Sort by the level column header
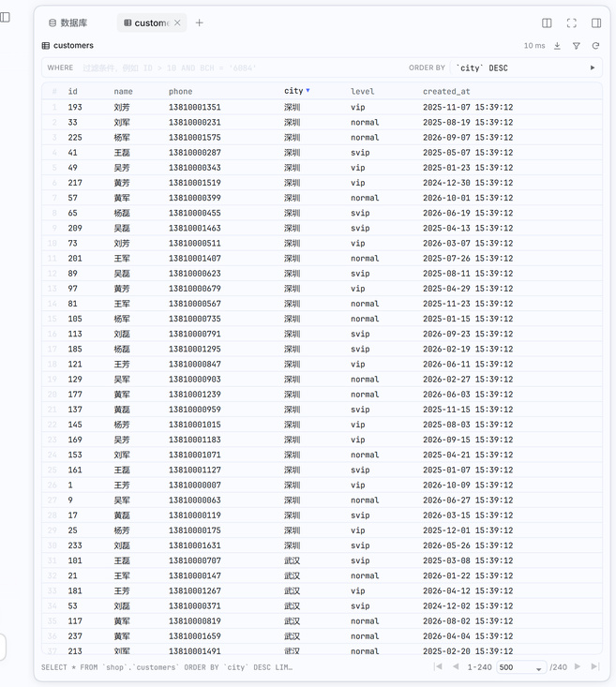The image size is (616, 687). (x=363, y=92)
